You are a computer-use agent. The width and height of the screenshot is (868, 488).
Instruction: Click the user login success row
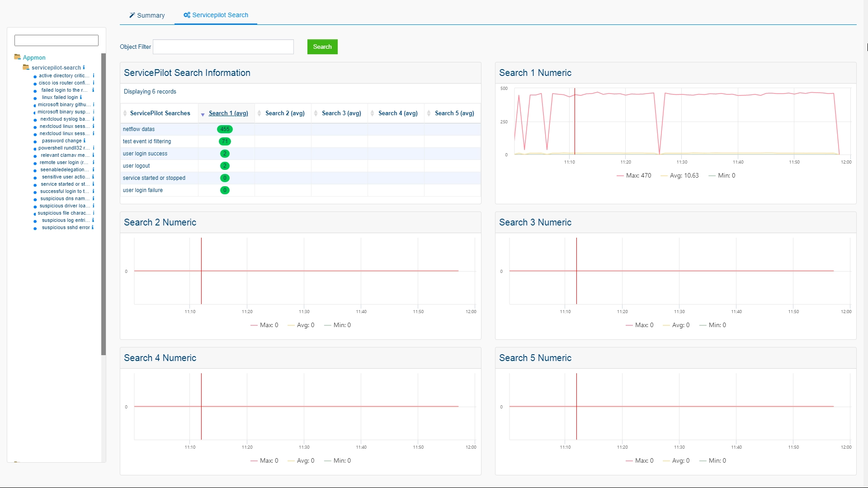(301, 154)
